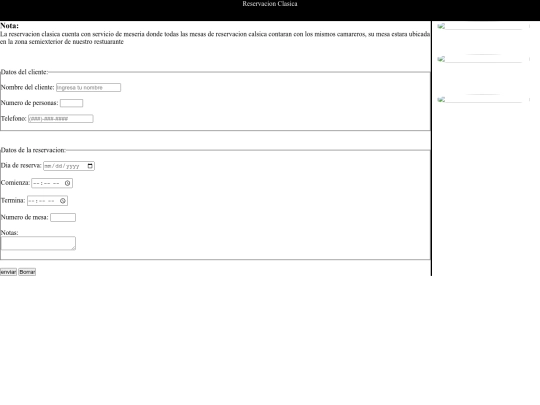Viewport: 540px width, 405px height.
Task: Click the Telefono input field
Action: [61, 118]
